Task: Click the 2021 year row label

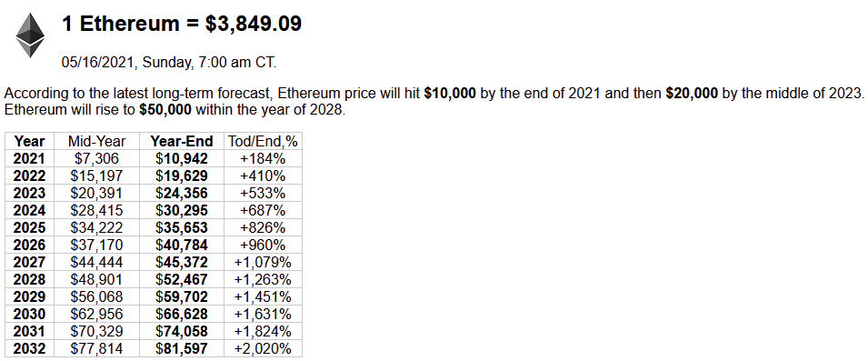Action: click(30, 159)
